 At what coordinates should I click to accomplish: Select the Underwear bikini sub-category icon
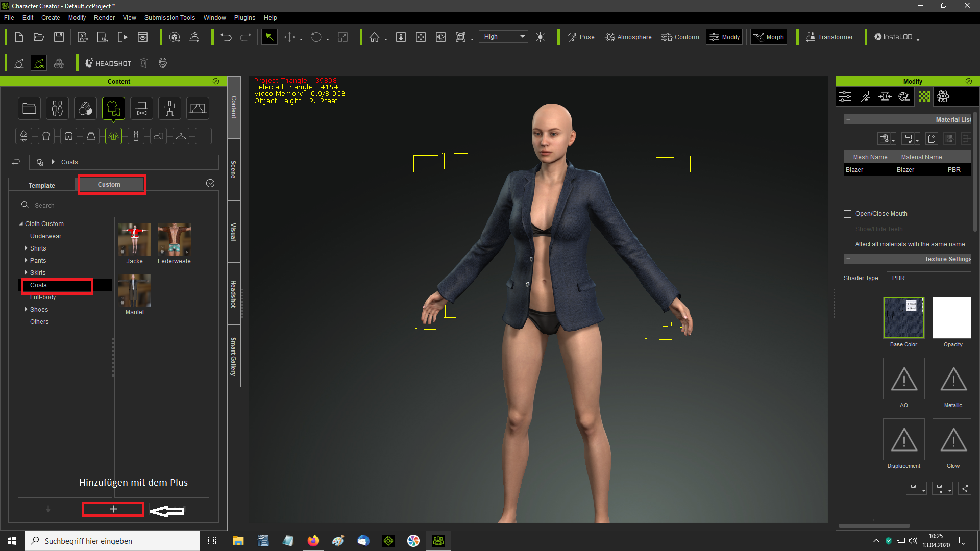23,136
